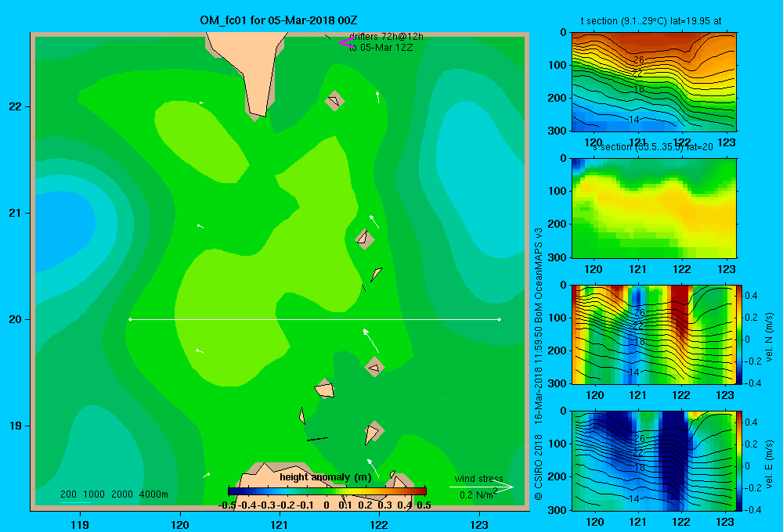Click the "0.2 N/m" wind stress value
783x532 pixels.
[x=476, y=495]
